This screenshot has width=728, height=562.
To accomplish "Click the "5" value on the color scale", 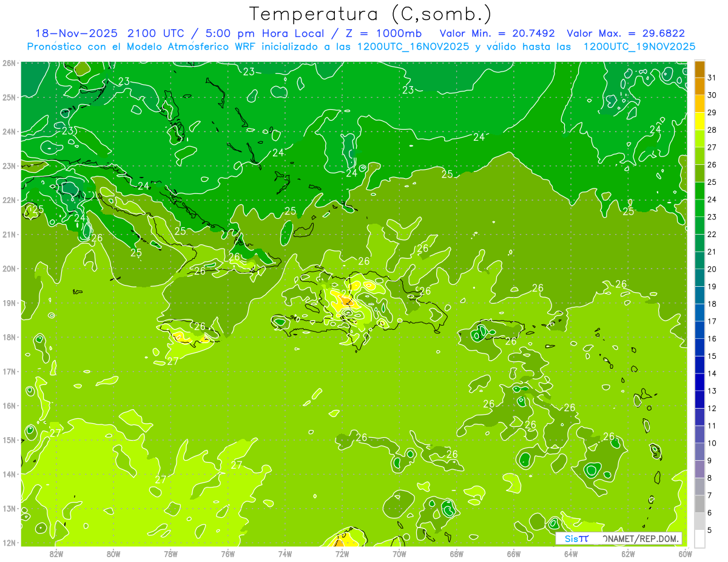I will pyautogui.click(x=710, y=530).
